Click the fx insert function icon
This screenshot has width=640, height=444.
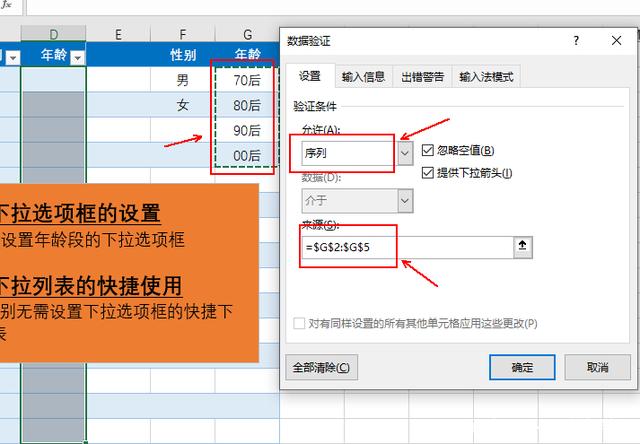7,5
